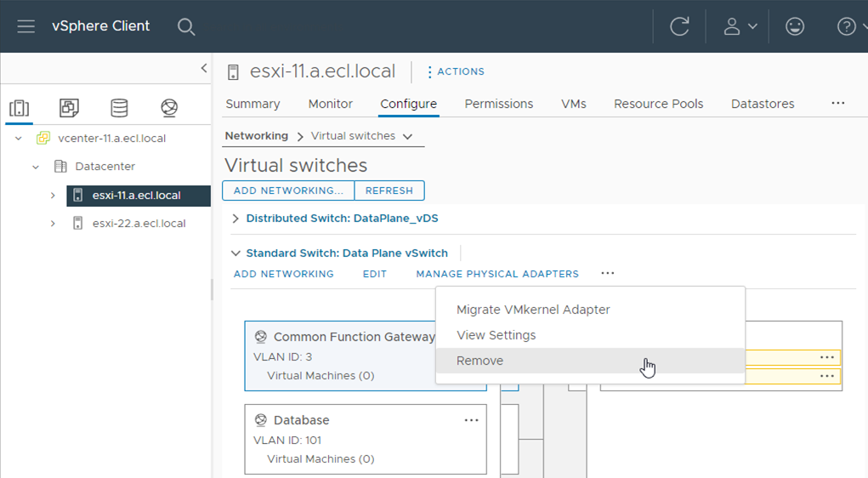
Task: Choose Remove from the context menu
Action: [x=479, y=361]
